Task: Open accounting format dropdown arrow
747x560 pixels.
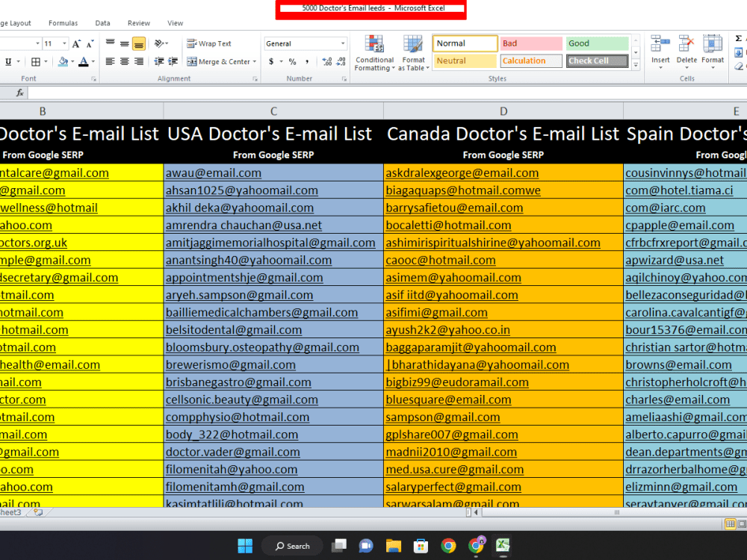Action: pos(281,61)
